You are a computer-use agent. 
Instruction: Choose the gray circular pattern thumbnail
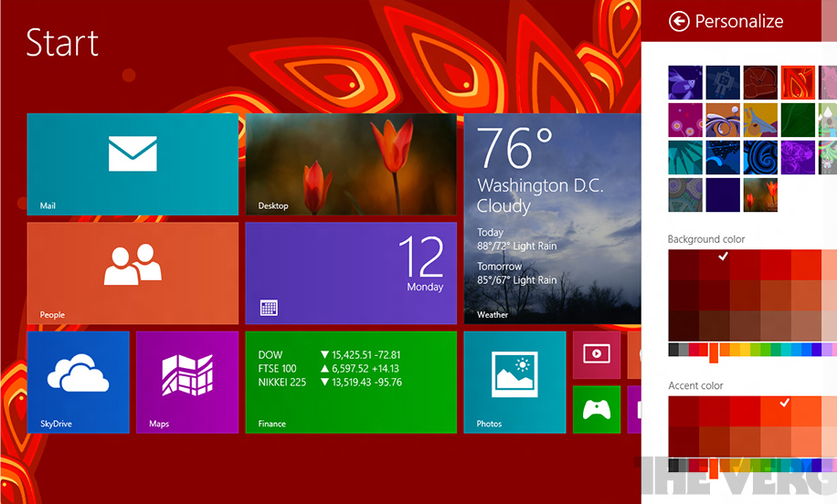(685, 194)
